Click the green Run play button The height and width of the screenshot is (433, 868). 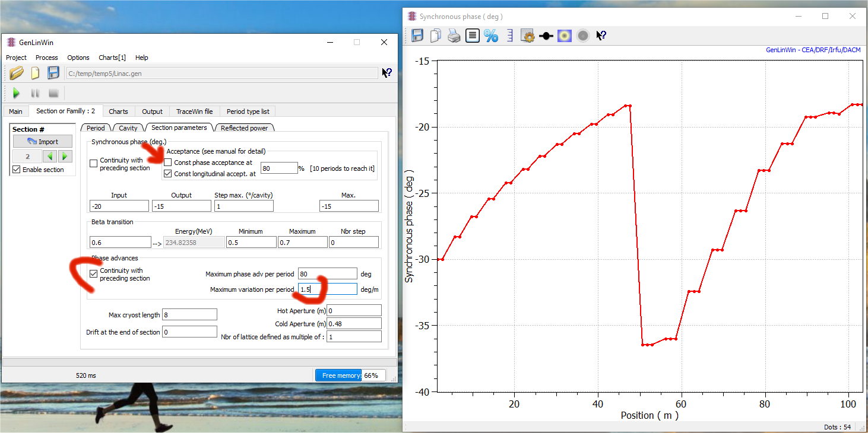[17, 93]
